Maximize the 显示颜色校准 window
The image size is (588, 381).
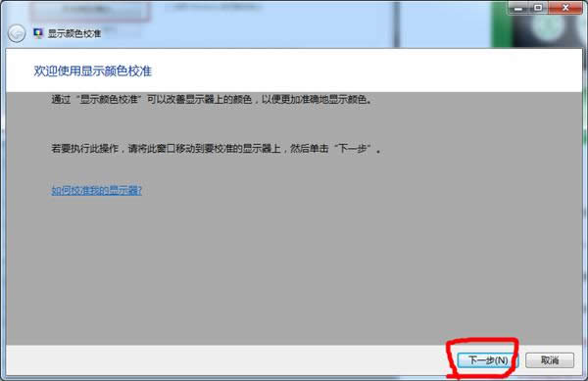tap(538, 8)
